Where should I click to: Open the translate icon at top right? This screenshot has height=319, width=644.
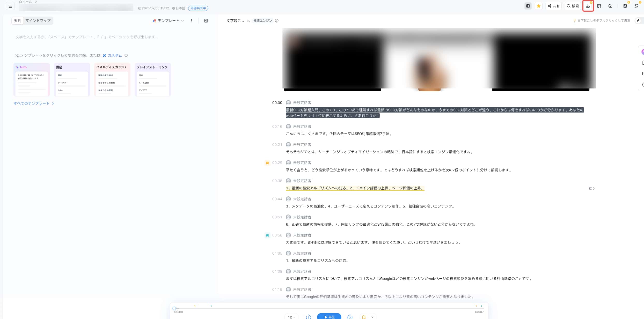[x=636, y=6]
